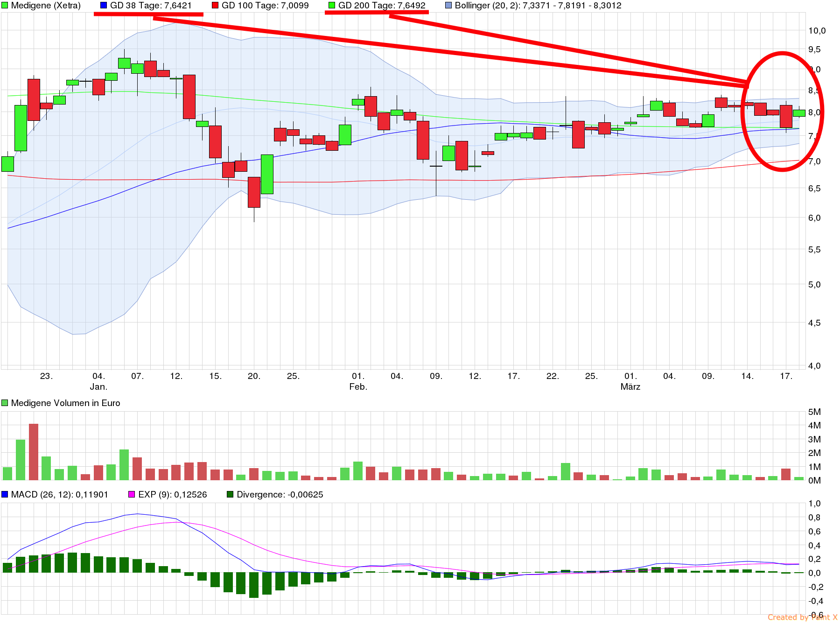Screen dimensions: 840x624
Task: Click the magenta EXP (9) legend swatch
Action: tap(132, 494)
